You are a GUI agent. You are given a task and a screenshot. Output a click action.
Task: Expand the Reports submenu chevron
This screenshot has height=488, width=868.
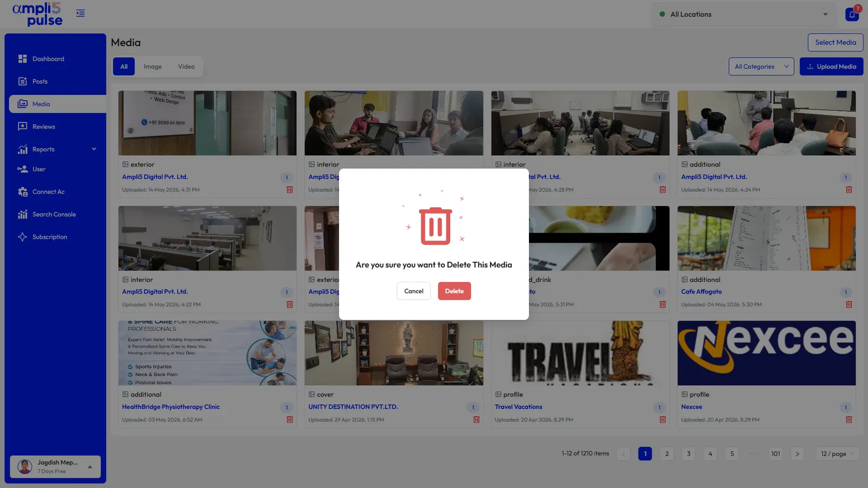click(x=94, y=149)
